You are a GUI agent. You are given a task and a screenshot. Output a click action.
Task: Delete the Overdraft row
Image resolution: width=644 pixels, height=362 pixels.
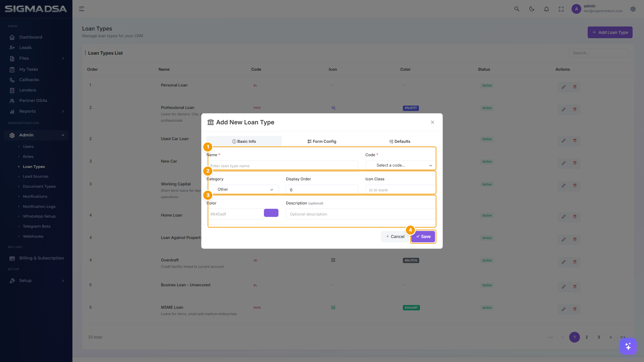pyautogui.click(x=575, y=262)
